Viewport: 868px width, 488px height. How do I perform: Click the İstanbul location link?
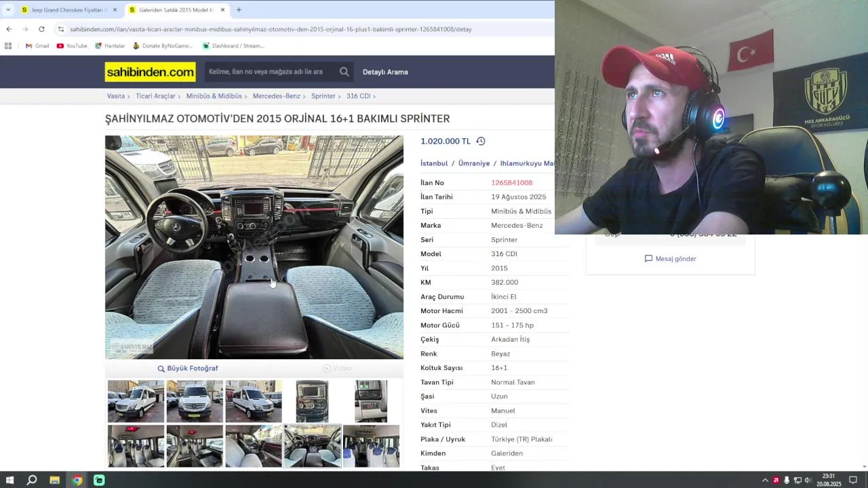coord(434,163)
